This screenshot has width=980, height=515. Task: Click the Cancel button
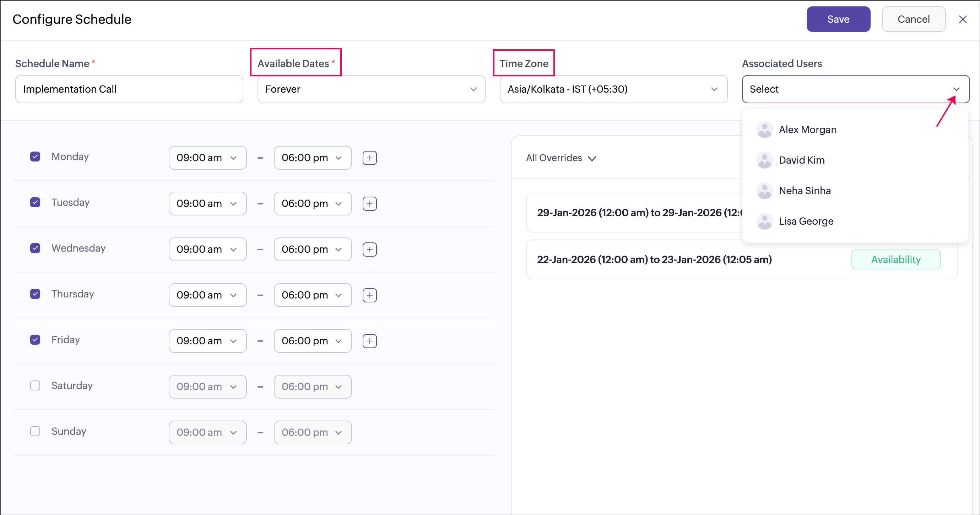914,20
